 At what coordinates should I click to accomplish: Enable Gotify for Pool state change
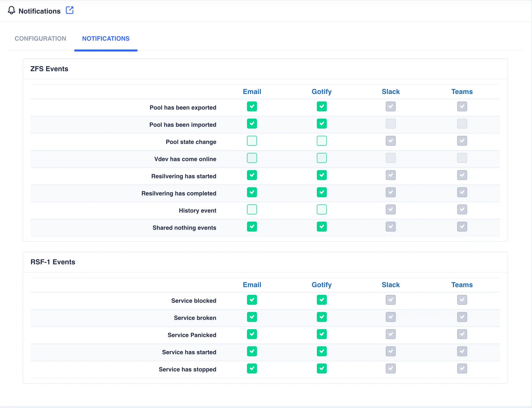322,141
